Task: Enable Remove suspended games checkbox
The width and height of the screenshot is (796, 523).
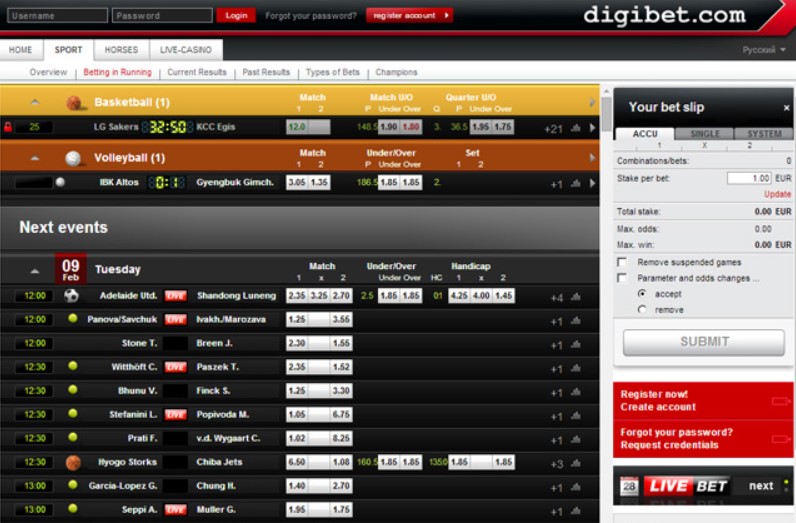Action: pos(622,262)
